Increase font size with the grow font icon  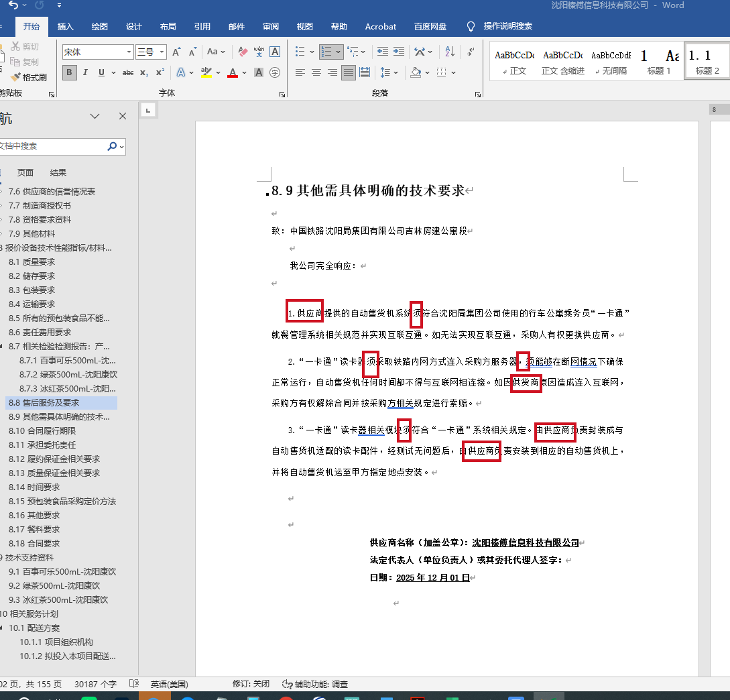coord(176,52)
